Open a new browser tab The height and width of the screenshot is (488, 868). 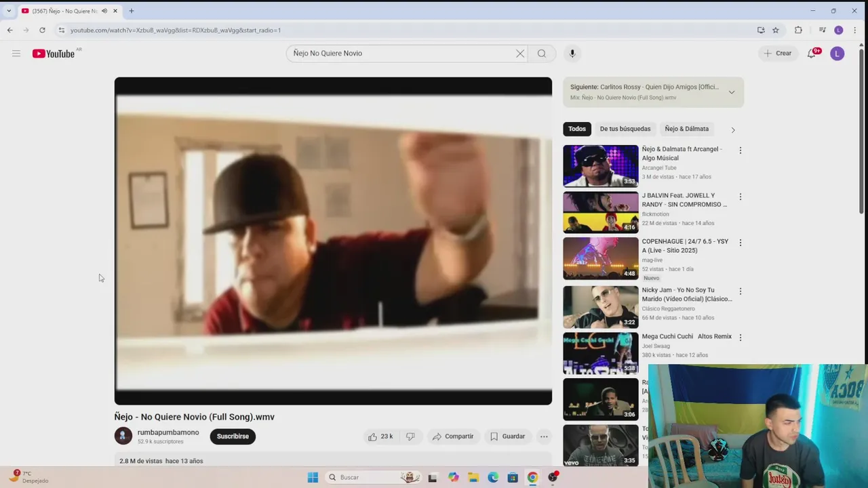point(132,11)
